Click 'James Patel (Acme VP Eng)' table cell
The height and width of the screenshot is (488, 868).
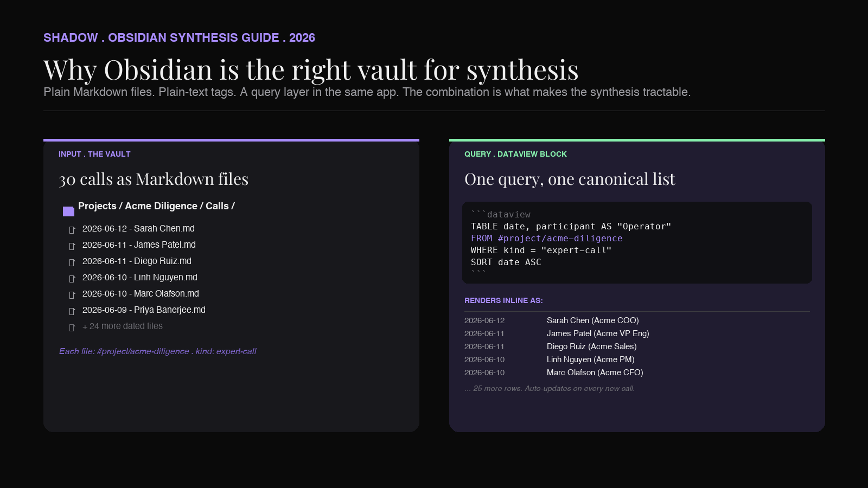click(598, 333)
